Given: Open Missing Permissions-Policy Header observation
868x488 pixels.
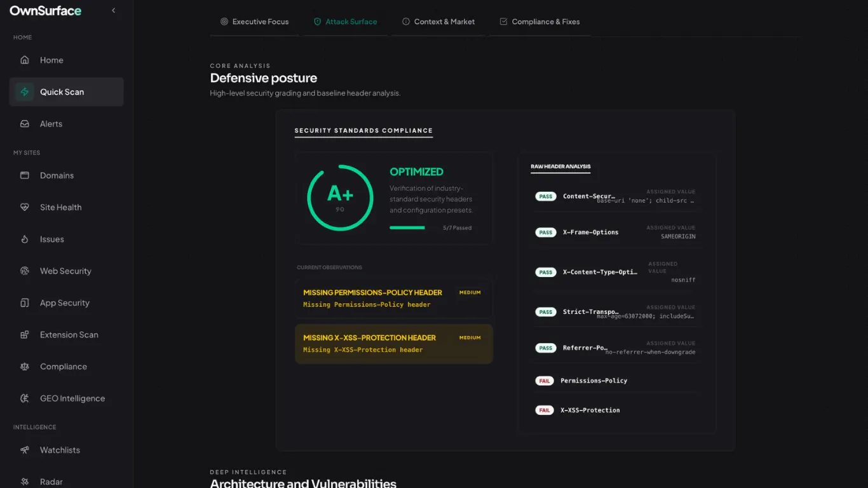Looking at the screenshot, I should point(394,299).
